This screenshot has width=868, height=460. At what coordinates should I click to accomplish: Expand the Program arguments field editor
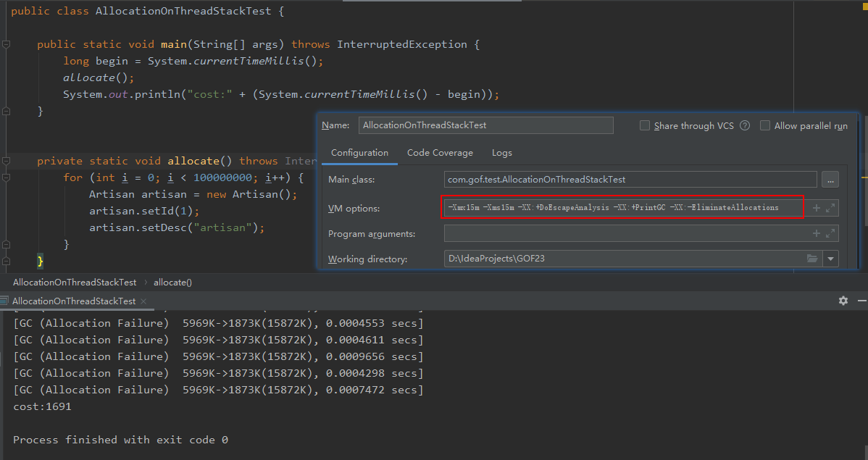[x=830, y=233]
